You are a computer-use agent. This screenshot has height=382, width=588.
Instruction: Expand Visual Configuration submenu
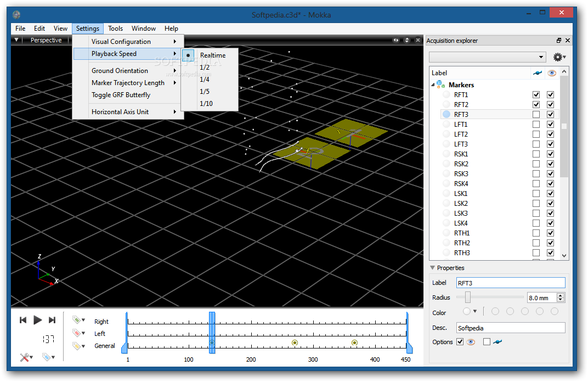coord(128,42)
